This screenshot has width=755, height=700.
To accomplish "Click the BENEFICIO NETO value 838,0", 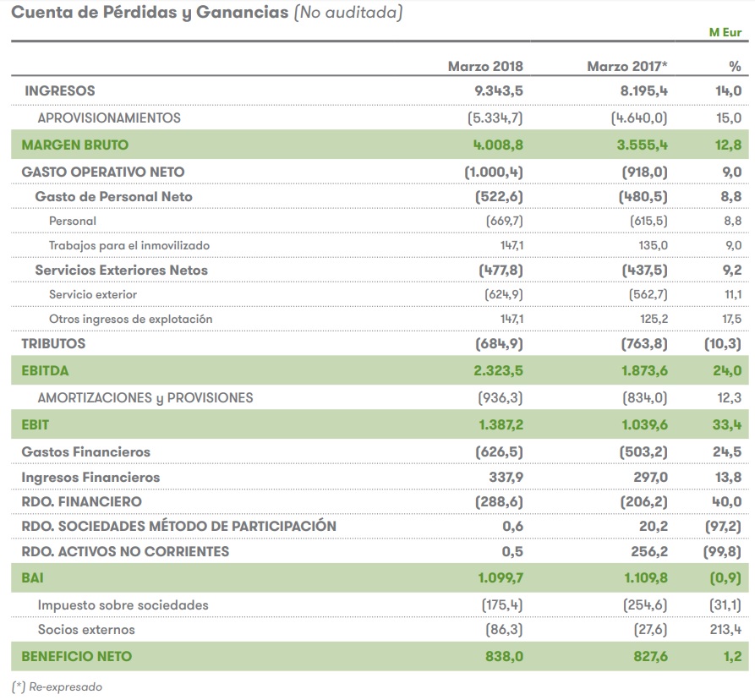I will [x=504, y=656].
